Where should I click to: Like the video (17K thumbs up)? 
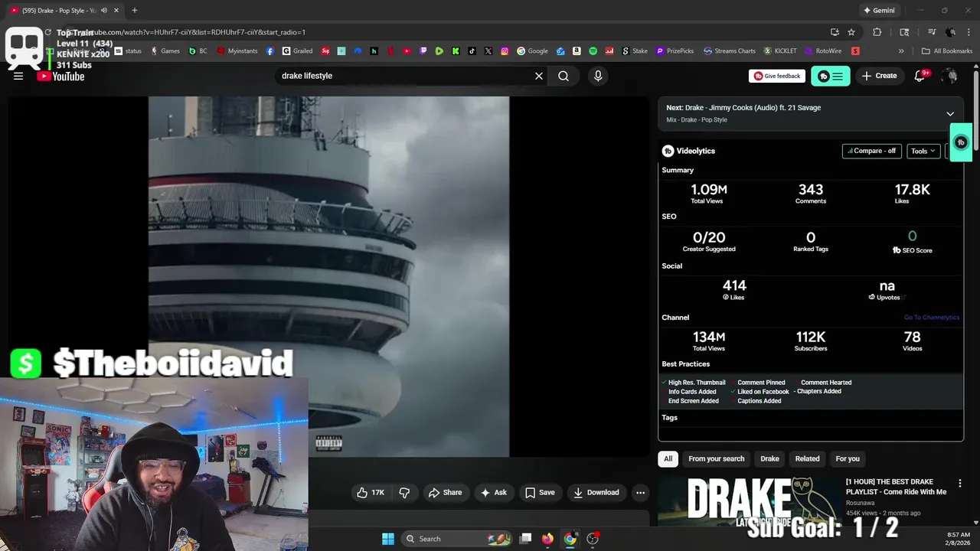click(x=371, y=492)
